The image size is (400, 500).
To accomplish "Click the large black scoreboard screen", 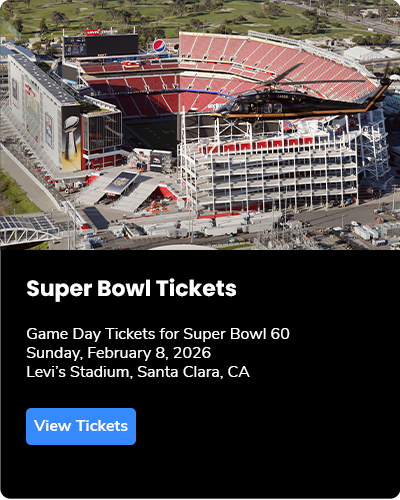I will (101, 46).
